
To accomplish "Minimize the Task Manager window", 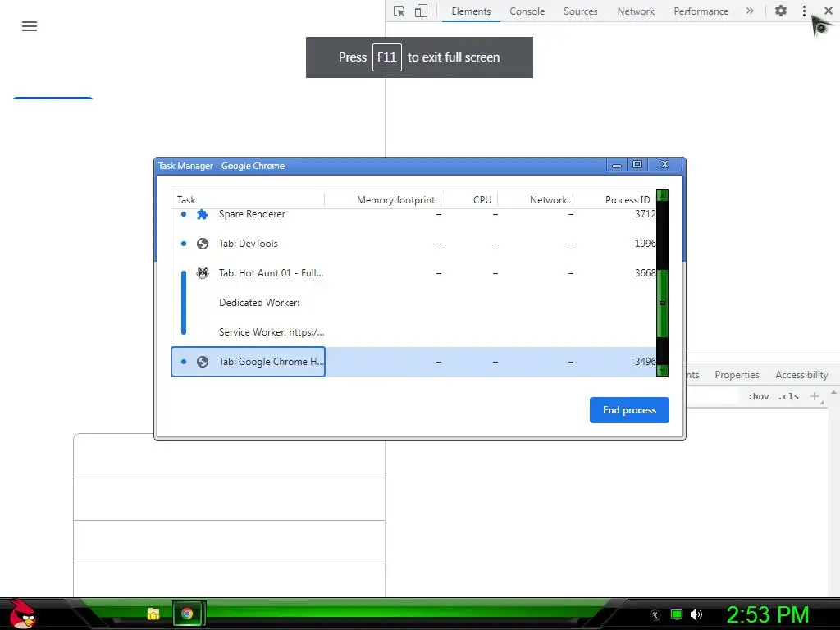I will coord(617,164).
